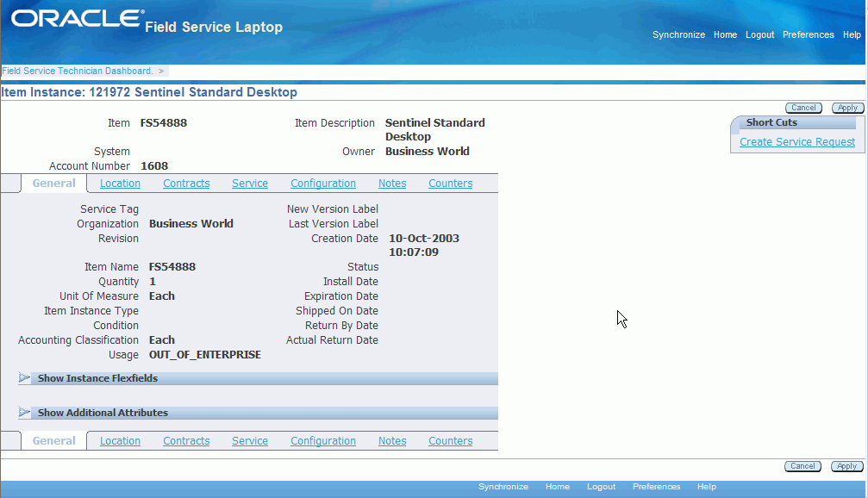Image resolution: width=868 pixels, height=498 pixels.
Task: Open Preferences in top header
Action: coord(809,34)
